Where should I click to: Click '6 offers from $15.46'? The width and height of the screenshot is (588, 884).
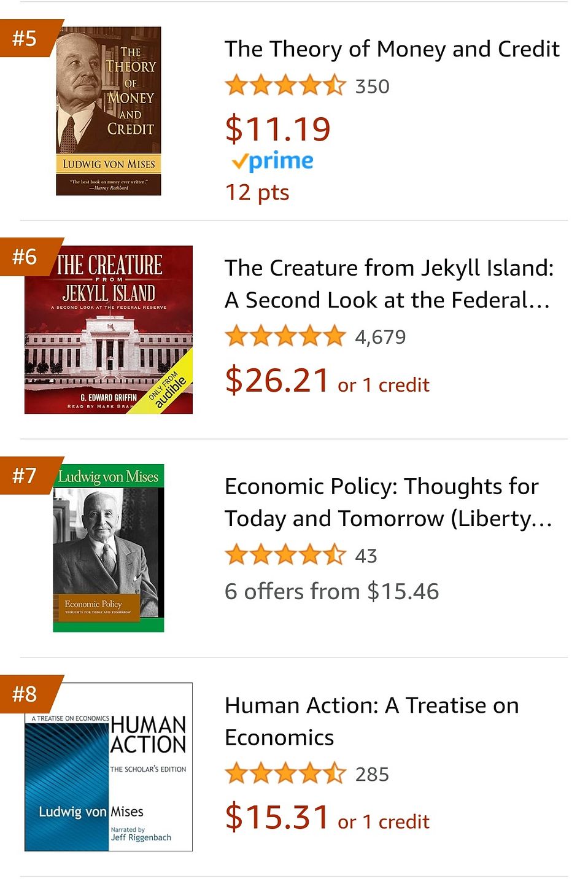[332, 591]
